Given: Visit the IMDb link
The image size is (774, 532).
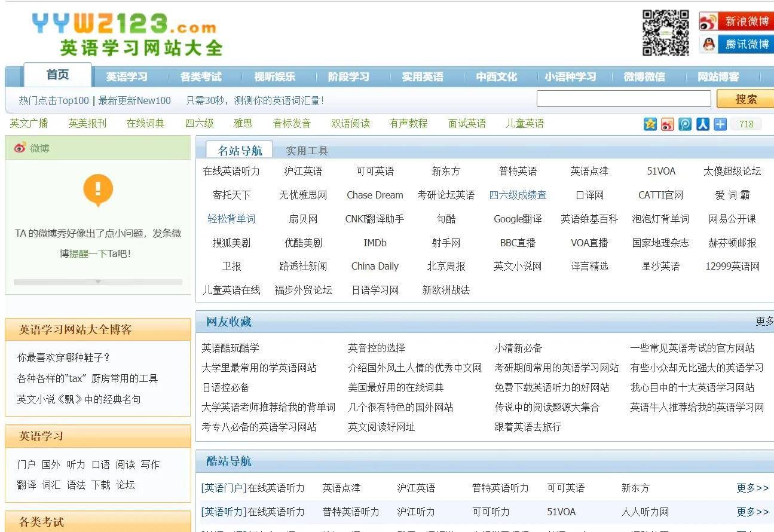Looking at the screenshot, I should (375, 243).
